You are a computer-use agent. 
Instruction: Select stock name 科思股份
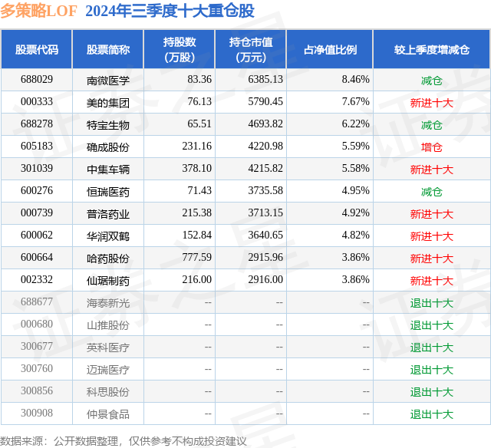(x=108, y=392)
